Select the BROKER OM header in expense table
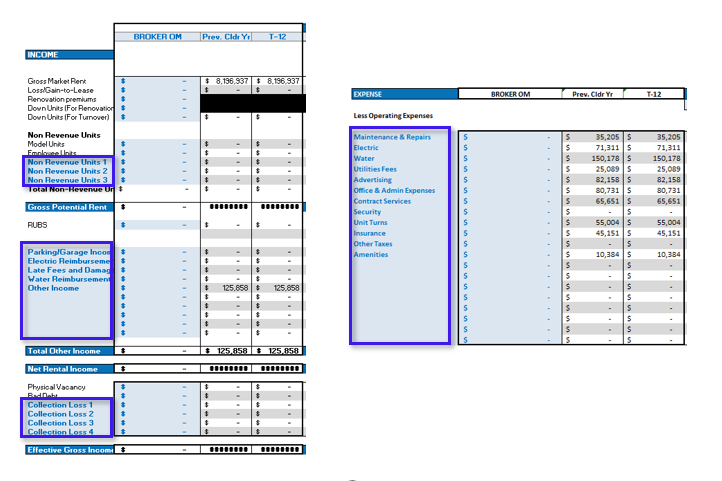 click(x=510, y=94)
